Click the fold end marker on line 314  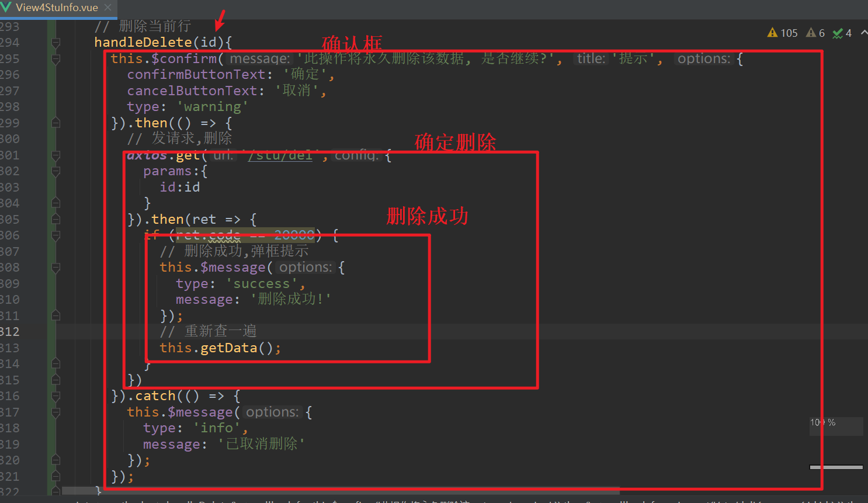(x=55, y=364)
